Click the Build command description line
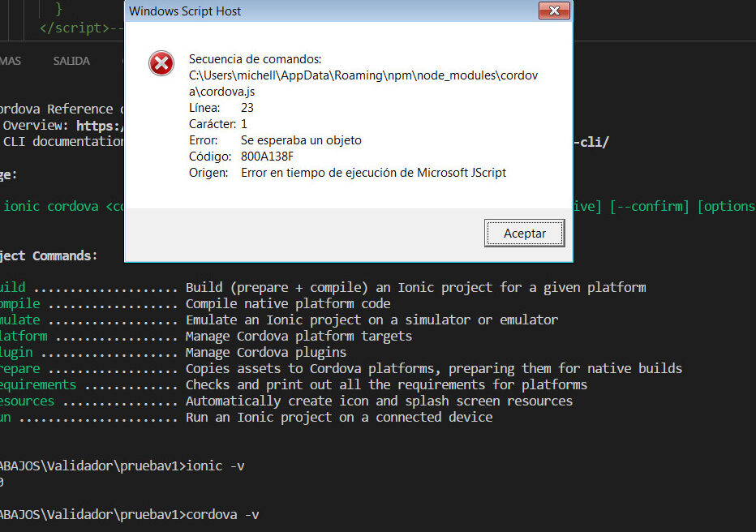Image resolution: width=756 pixels, height=532 pixels. point(415,288)
